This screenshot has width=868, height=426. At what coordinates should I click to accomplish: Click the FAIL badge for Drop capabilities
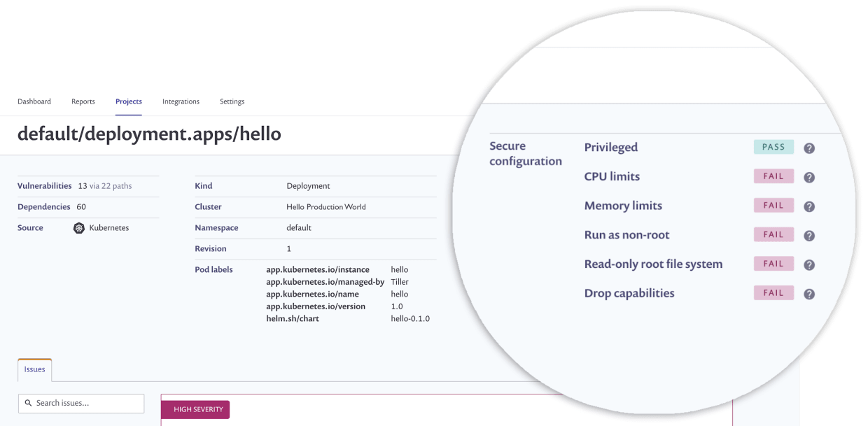773,293
